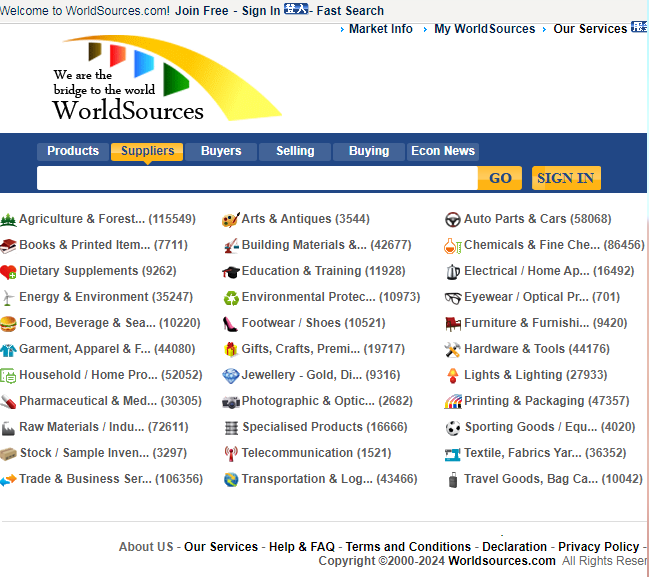Click the Worldsources.com copyright link

tap(502, 561)
